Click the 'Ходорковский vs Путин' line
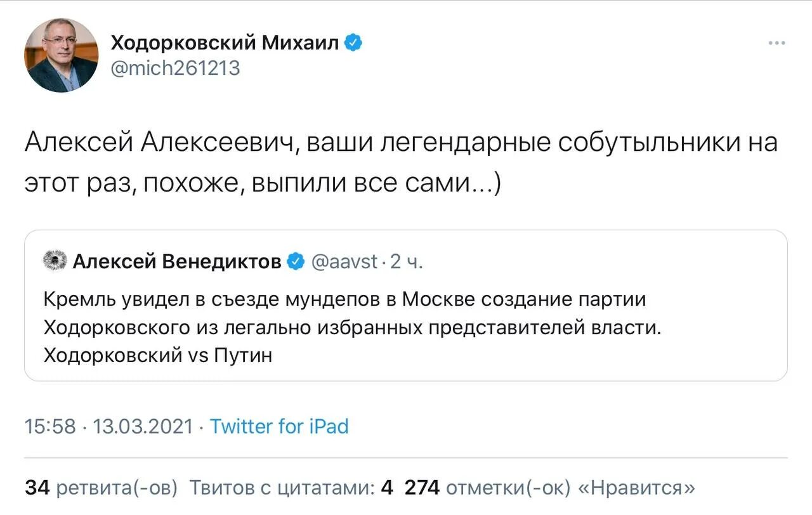812x515 pixels. pyautogui.click(x=158, y=356)
